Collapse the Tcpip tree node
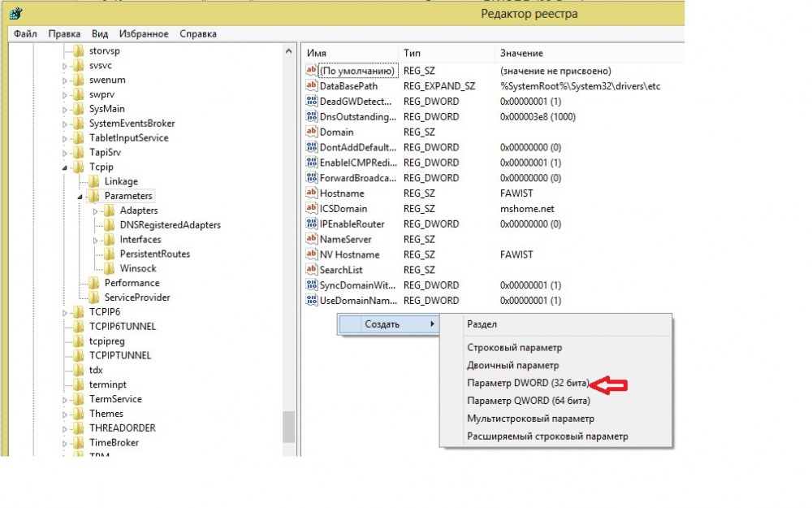 tap(65, 167)
